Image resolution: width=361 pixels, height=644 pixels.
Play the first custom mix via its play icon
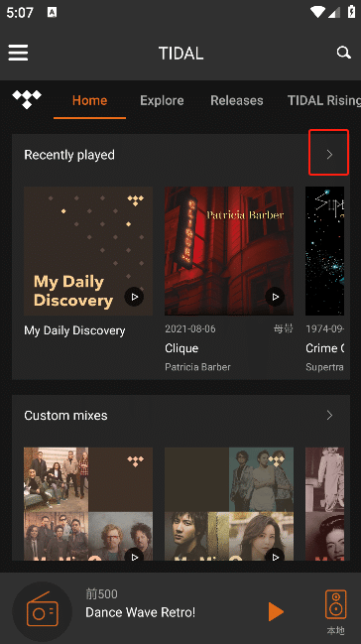134,556
